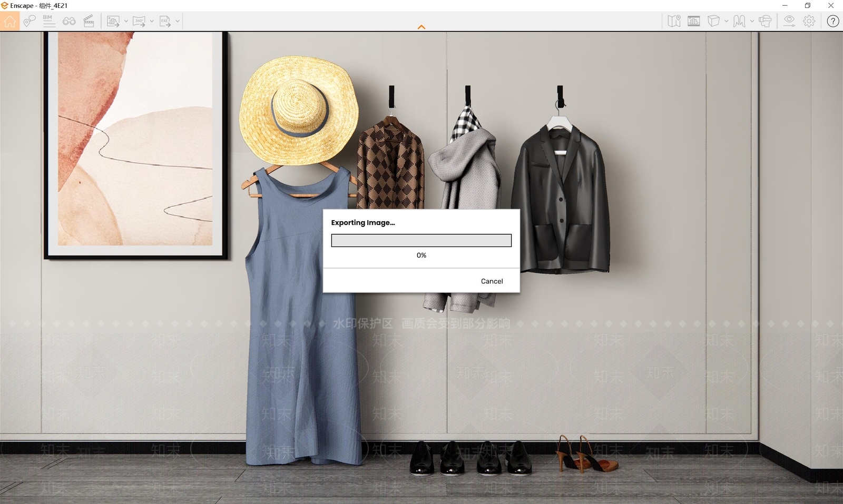
Task: Click the Enscape window title text
Action: 39,6
